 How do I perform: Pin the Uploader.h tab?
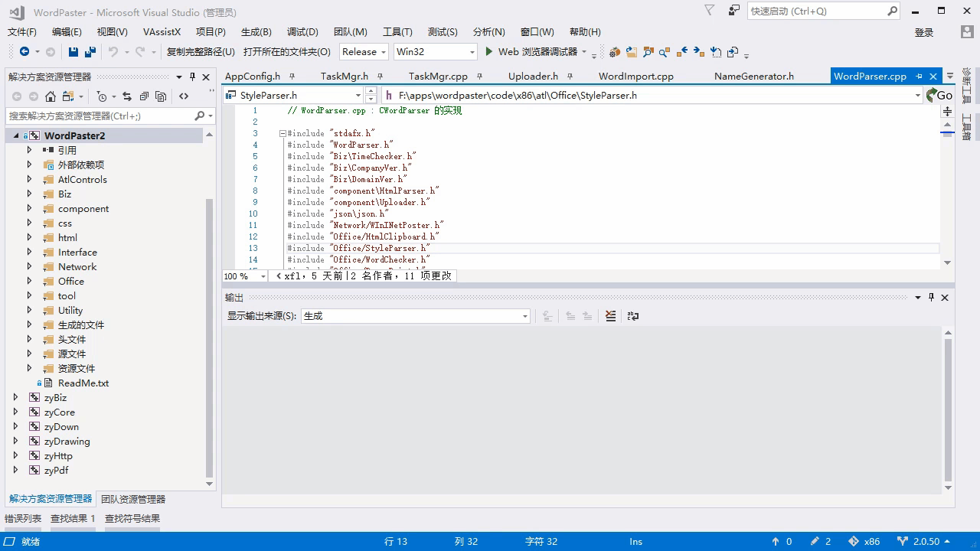(570, 77)
